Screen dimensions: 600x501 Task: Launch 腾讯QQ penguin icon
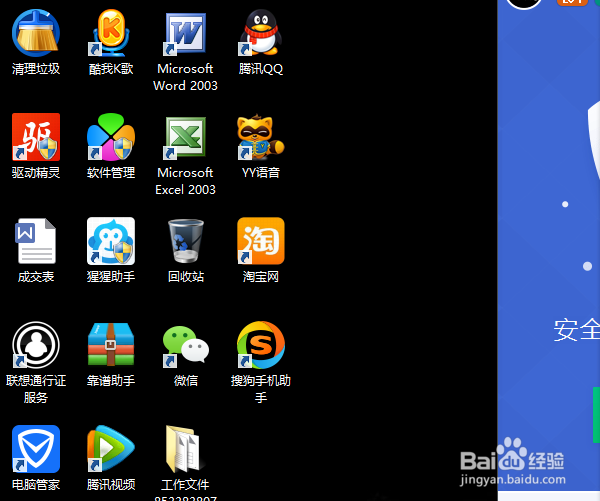click(261, 33)
